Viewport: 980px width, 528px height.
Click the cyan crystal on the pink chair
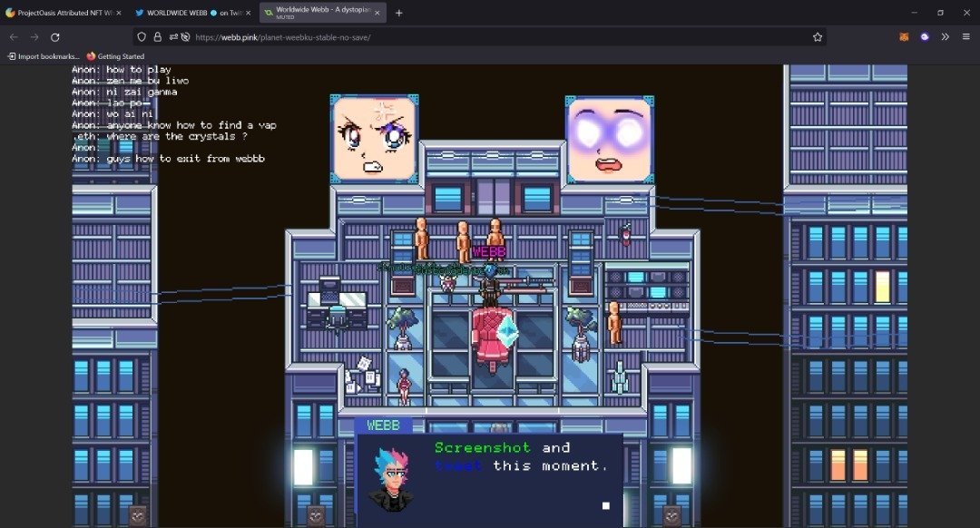507,331
